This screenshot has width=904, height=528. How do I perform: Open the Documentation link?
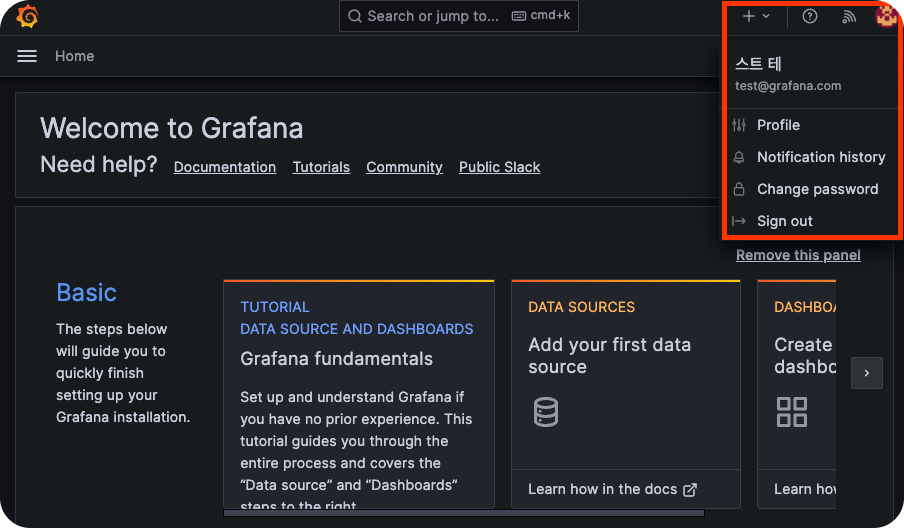click(225, 167)
